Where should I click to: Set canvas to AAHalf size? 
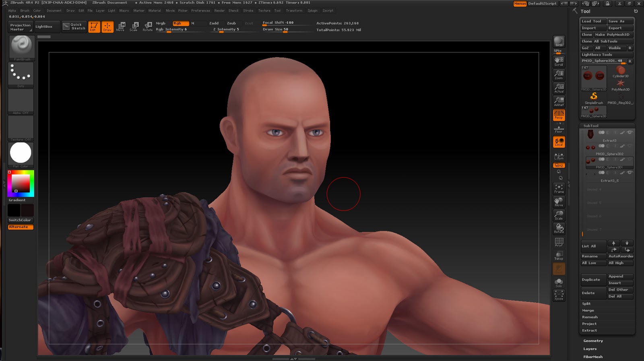[x=559, y=101]
